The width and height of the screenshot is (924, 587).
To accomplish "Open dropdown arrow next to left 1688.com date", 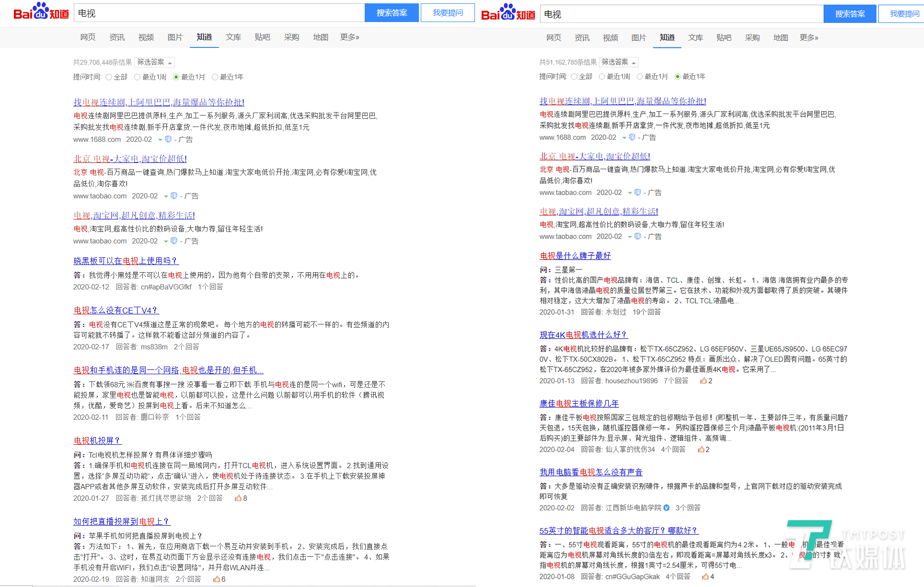I will (160, 140).
